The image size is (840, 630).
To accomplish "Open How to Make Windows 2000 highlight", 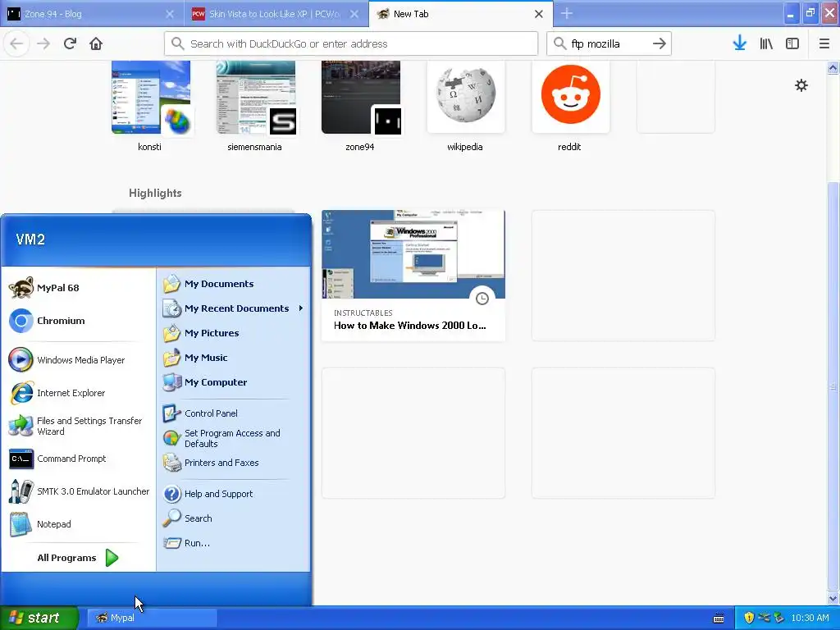I will (413, 276).
